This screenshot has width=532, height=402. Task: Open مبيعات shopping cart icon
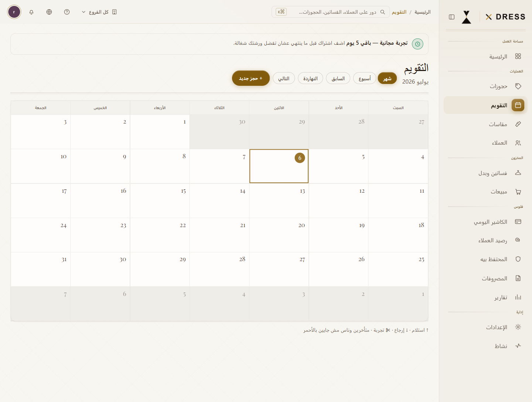click(518, 192)
